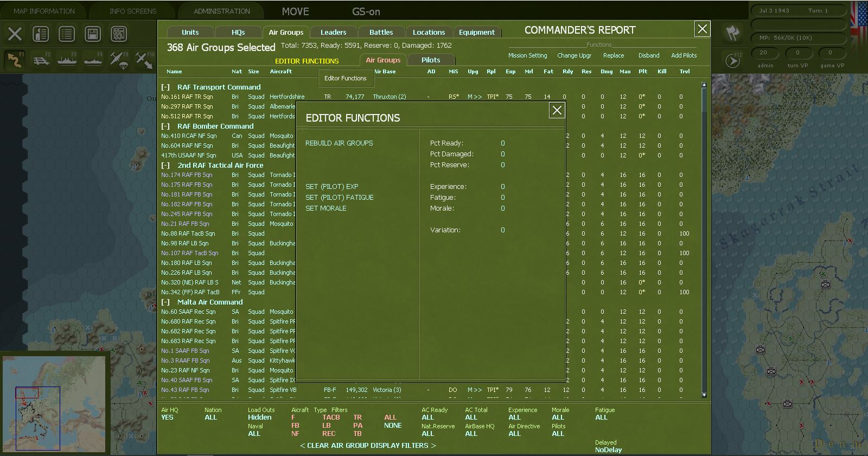
Task: Toggle the Load Outs Hidden setting
Action: tap(260, 417)
